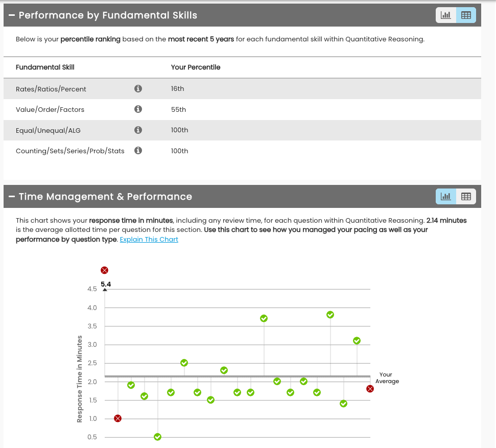Image resolution: width=496 pixels, height=448 pixels.
Task: Collapse Time Management & Performance section
Action: coord(12,197)
